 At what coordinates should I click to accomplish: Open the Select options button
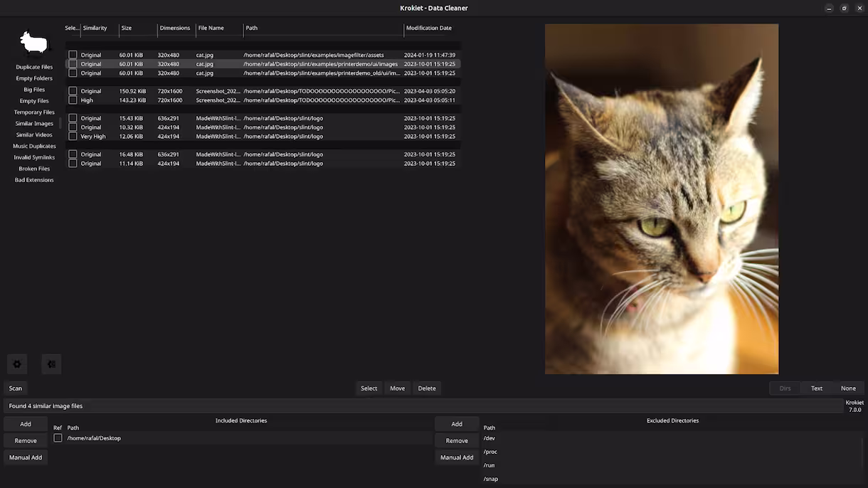pos(369,388)
